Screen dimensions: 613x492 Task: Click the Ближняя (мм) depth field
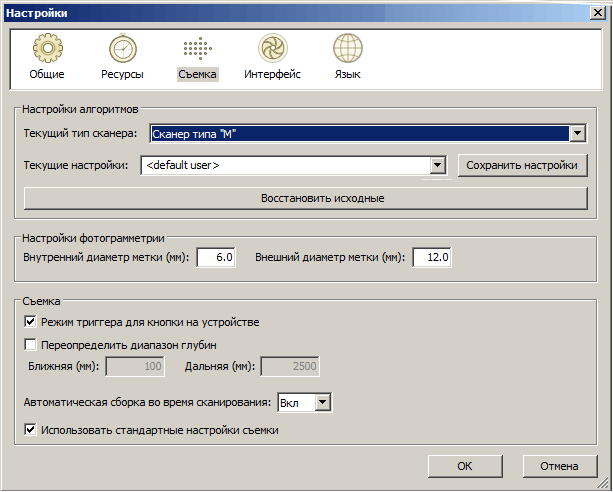click(x=135, y=366)
